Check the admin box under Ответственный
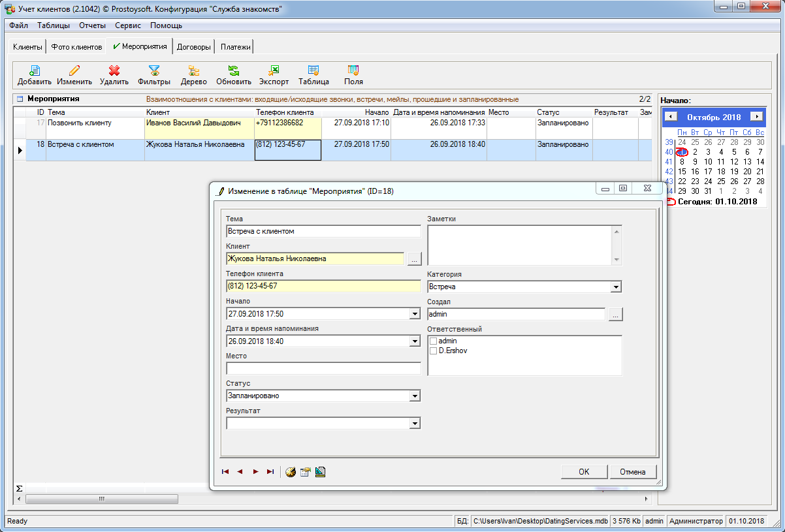 click(x=433, y=341)
